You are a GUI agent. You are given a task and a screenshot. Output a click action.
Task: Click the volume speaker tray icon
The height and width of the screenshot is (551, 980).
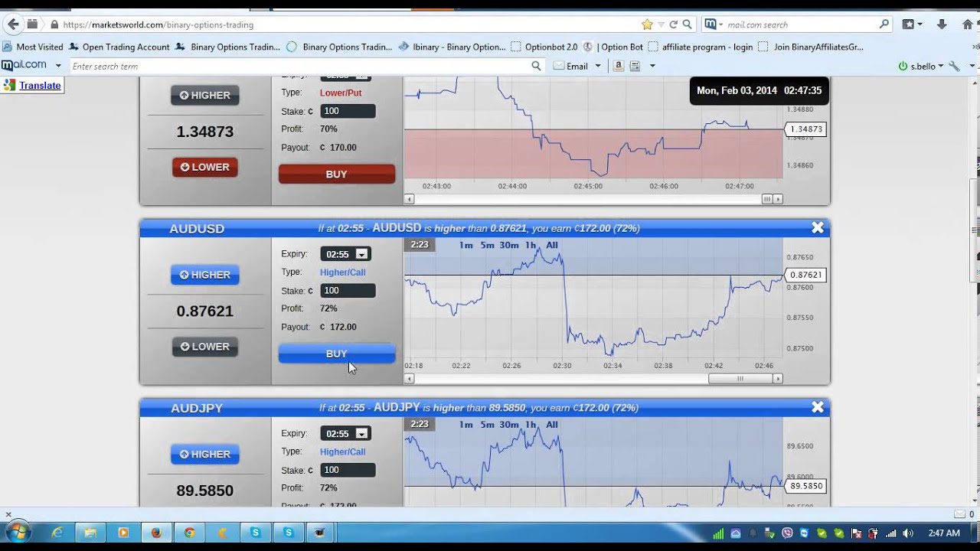click(x=908, y=533)
